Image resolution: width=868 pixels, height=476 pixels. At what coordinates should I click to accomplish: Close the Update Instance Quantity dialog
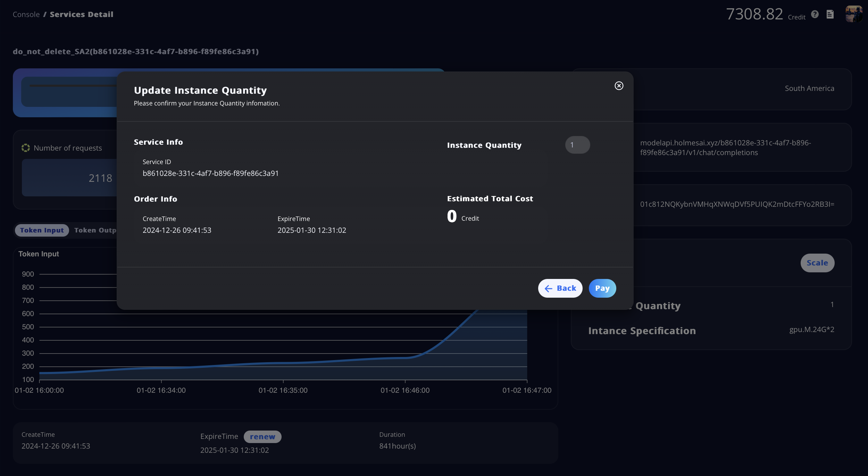click(619, 86)
